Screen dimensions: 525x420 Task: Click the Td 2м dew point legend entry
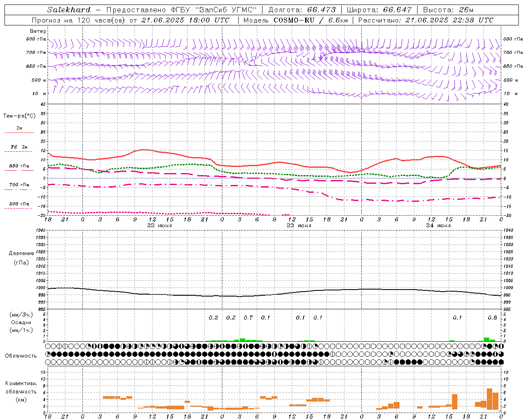pyautogui.click(x=19, y=147)
